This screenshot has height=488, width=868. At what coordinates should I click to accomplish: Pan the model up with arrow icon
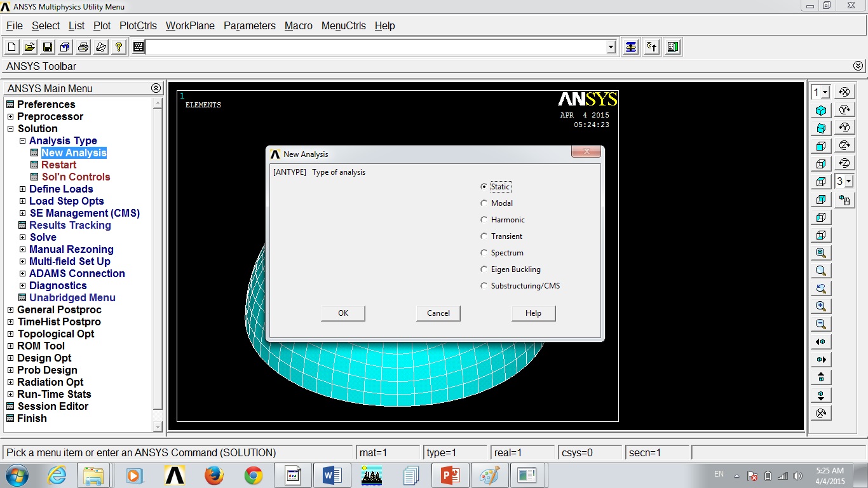[x=821, y=377]
